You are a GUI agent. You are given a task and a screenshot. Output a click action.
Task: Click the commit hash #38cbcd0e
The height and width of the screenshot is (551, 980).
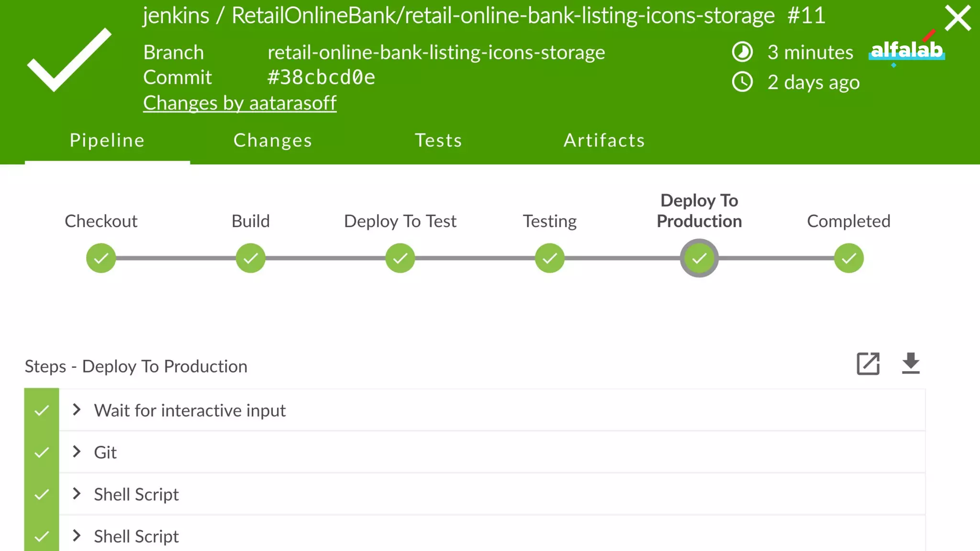click(x=321, y=77)
